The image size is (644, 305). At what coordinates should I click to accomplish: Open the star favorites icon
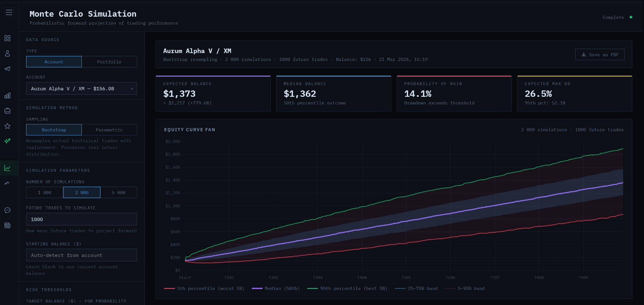(8, 126)
